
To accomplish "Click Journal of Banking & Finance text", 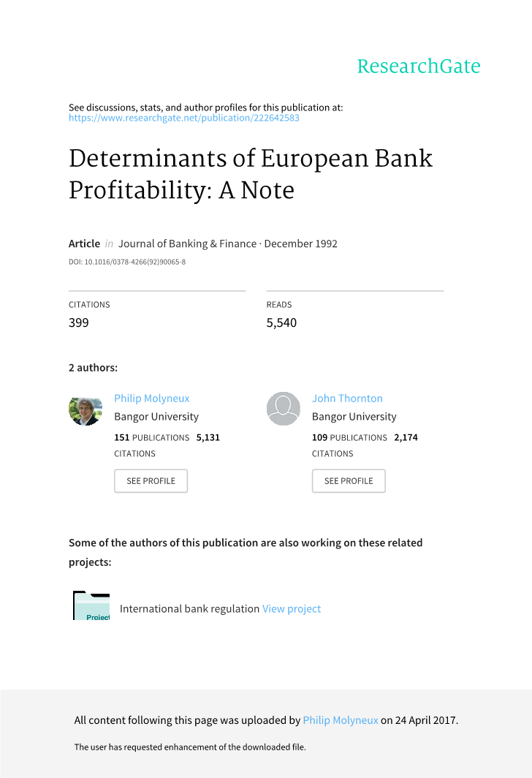I will tap(187, 243).
